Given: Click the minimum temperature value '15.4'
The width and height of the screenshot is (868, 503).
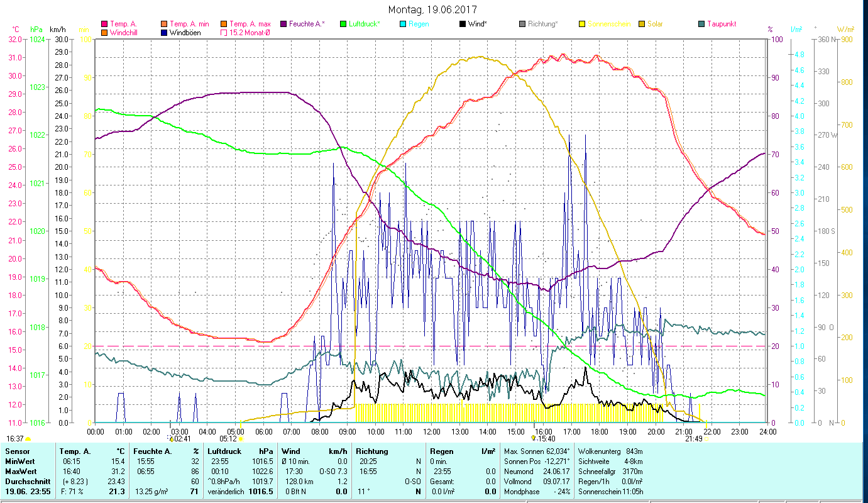Looking at the screenshot, I should coord(118,462).
